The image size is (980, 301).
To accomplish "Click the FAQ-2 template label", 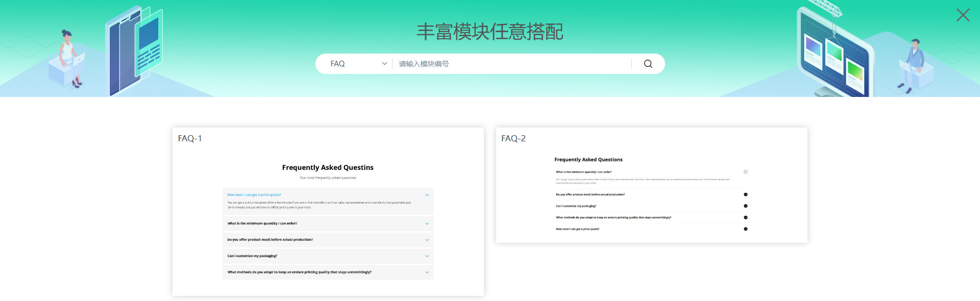I will [513, 138].
